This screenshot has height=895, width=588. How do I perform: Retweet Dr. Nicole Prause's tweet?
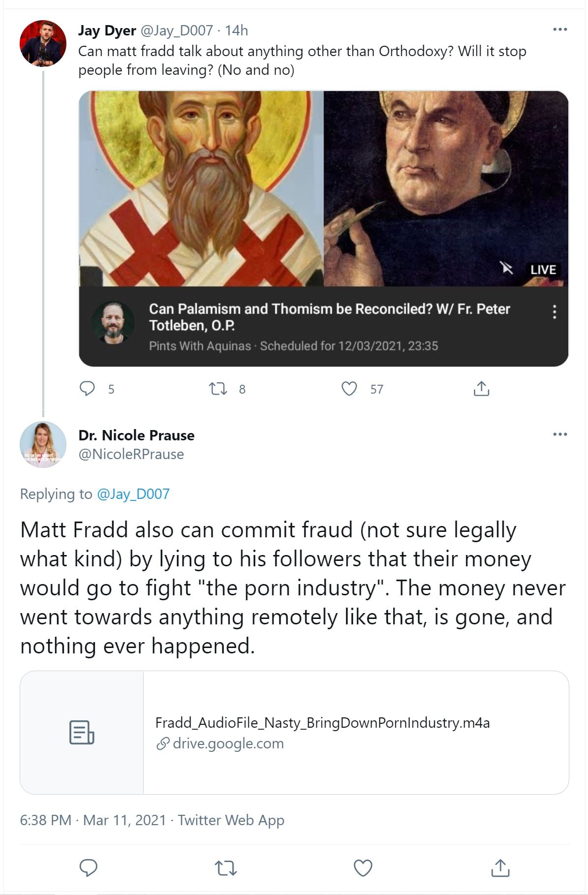pos(226,868)
